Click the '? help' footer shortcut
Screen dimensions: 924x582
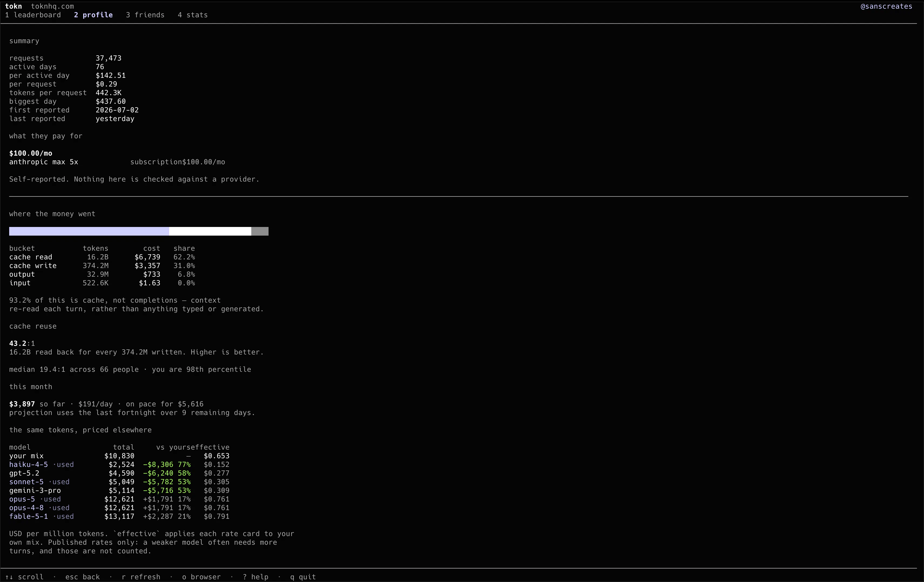pyautogui.click(x=256, y=577)
